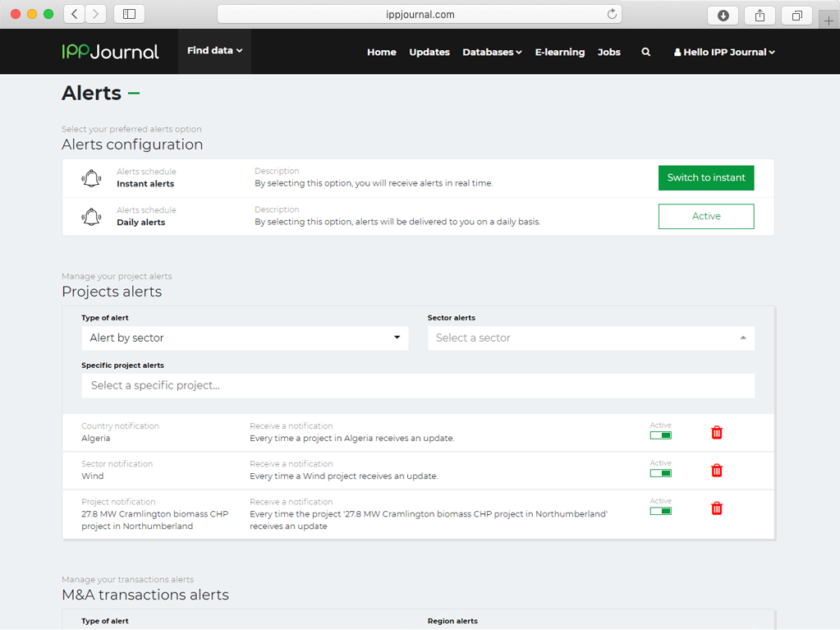Turn off the Wind sector alert toggle
The image size is (840, 630).
tap(660, 473)
